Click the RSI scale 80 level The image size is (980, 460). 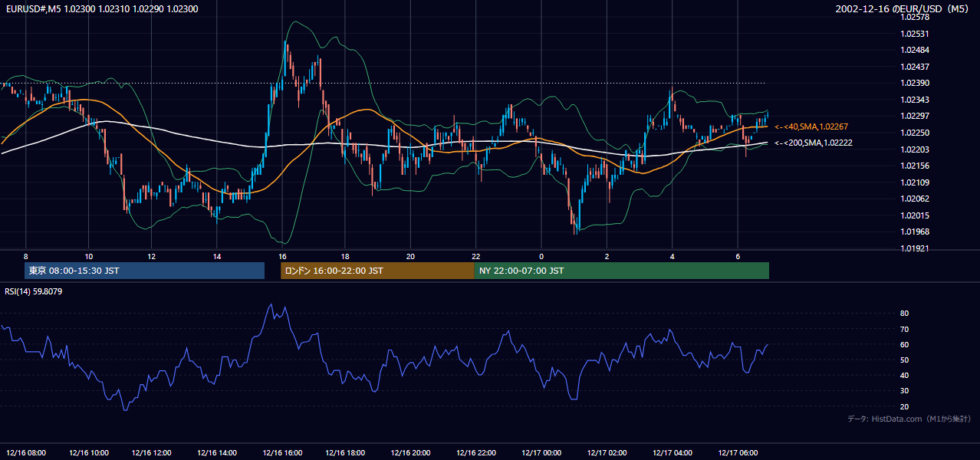pyautogui.click(x=904, y=314)
